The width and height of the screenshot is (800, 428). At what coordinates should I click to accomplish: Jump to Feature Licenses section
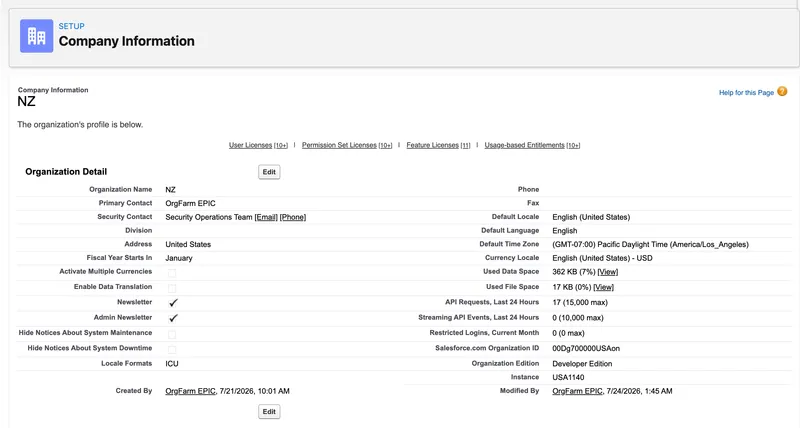[x=432, y=145]
